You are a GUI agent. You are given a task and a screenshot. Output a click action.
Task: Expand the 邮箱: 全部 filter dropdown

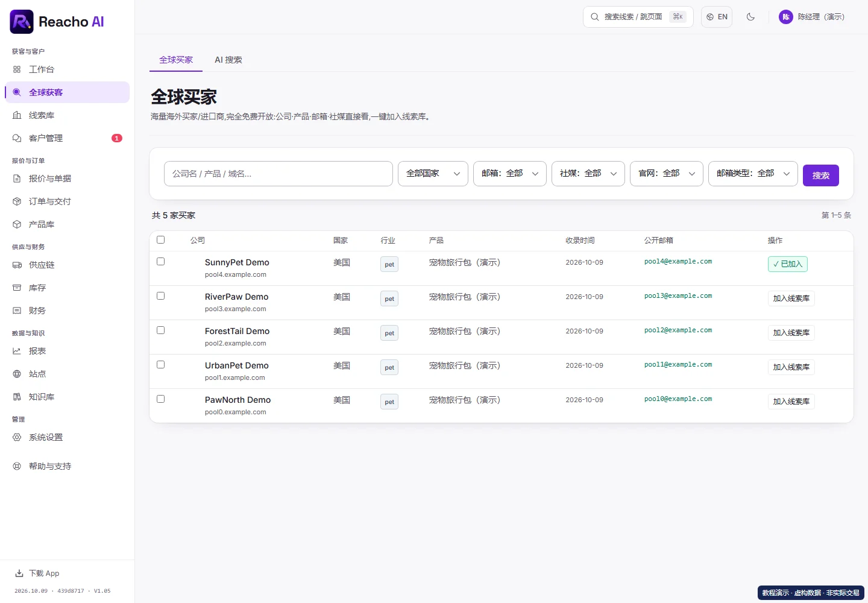(510, 174)
